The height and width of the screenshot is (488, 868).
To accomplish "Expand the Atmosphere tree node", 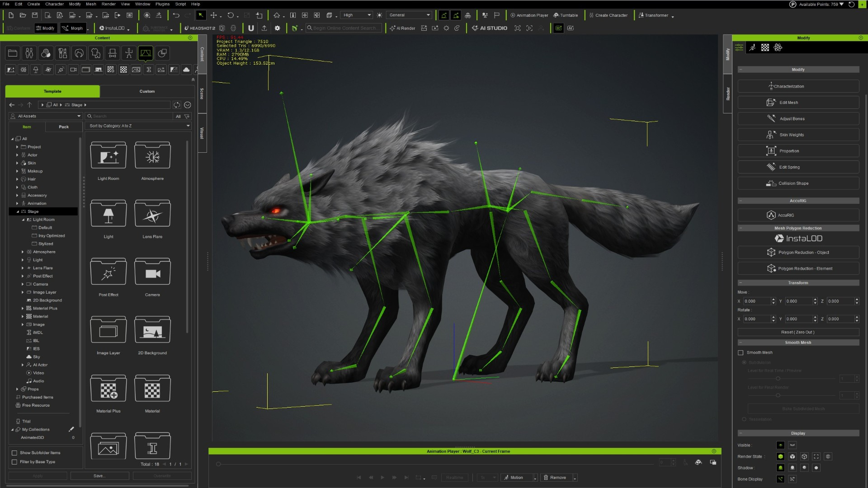I will click(23, 252).
